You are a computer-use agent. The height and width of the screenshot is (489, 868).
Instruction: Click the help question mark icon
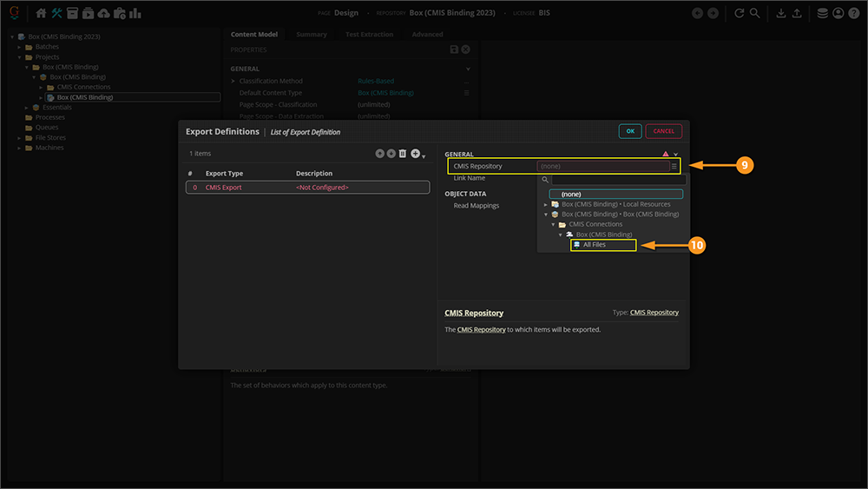coord(854,13)
